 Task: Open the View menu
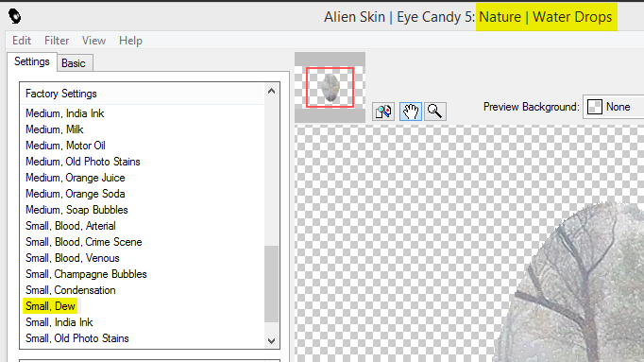click(93, 41)
